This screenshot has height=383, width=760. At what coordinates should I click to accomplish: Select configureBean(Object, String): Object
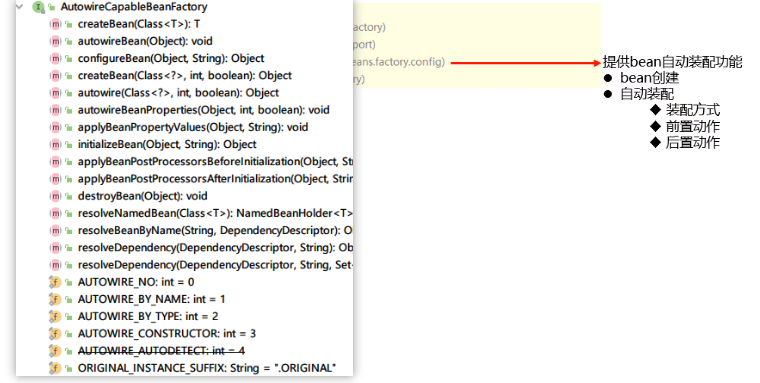(171, 58)
